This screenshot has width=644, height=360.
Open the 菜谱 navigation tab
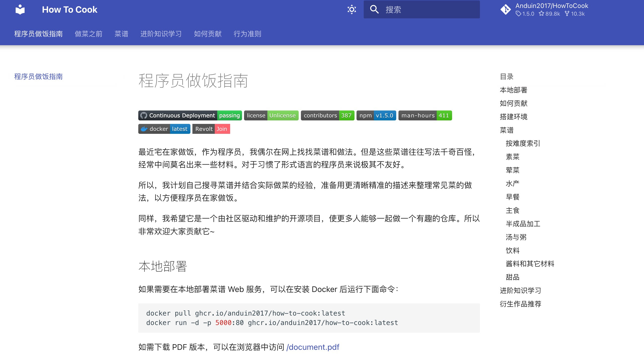tap(121, 34)
